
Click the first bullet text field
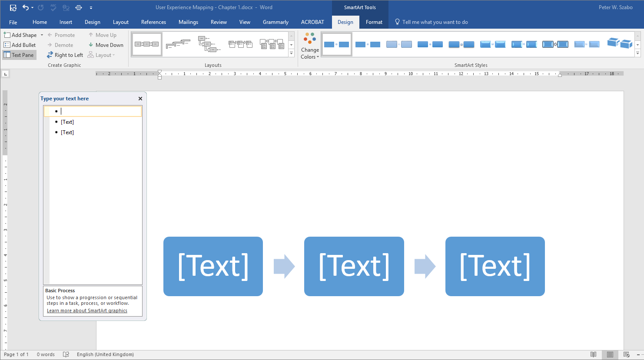(100, 112)
